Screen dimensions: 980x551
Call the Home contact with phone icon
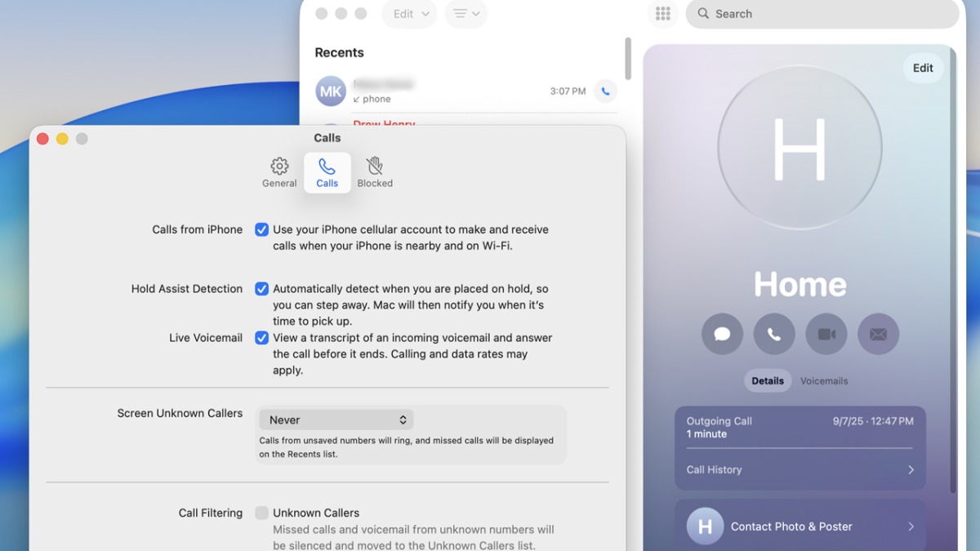pyautogui.click(x=774, y=335)
